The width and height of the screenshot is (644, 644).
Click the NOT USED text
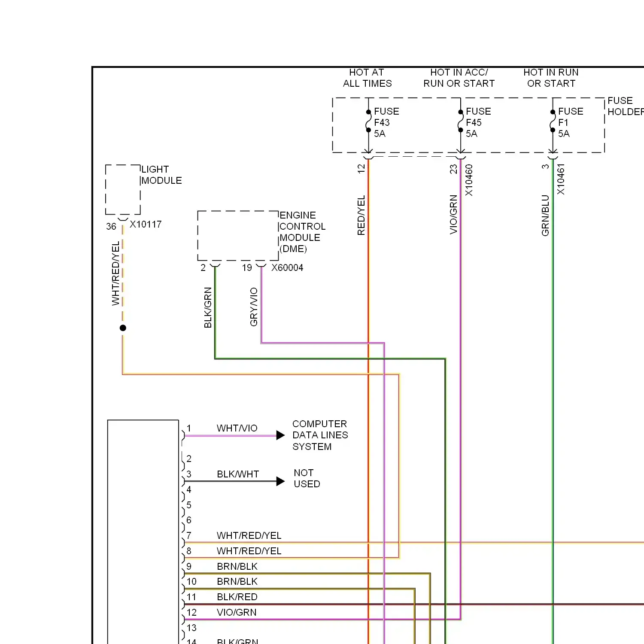pyautogui.click(x=307, y=478)
